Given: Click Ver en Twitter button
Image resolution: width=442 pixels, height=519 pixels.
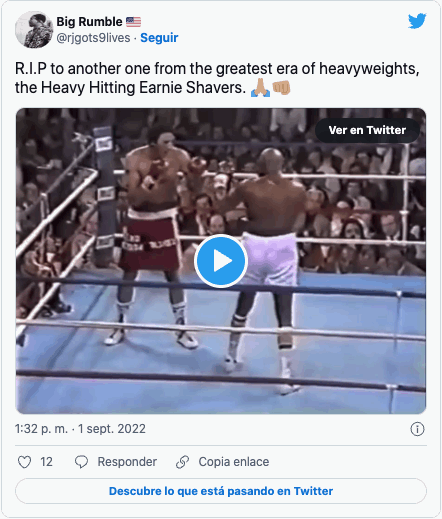Looking at the screenshot, I should point(367,130).
